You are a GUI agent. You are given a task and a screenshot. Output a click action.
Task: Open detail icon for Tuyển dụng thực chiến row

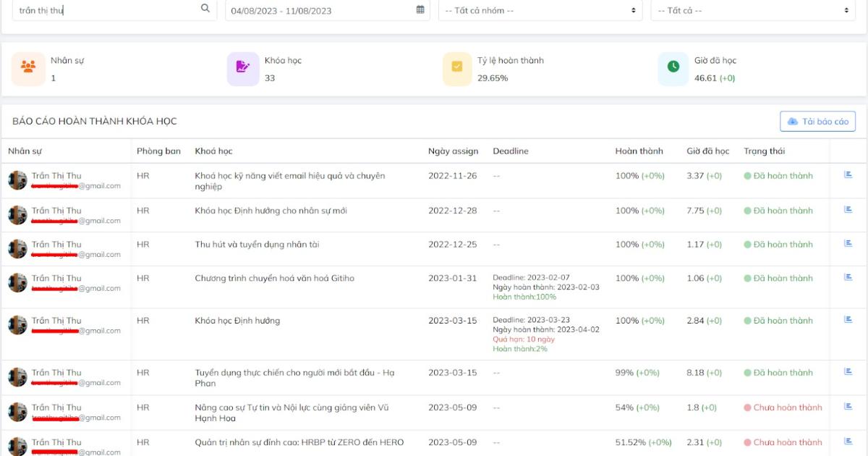pos(848,372)
